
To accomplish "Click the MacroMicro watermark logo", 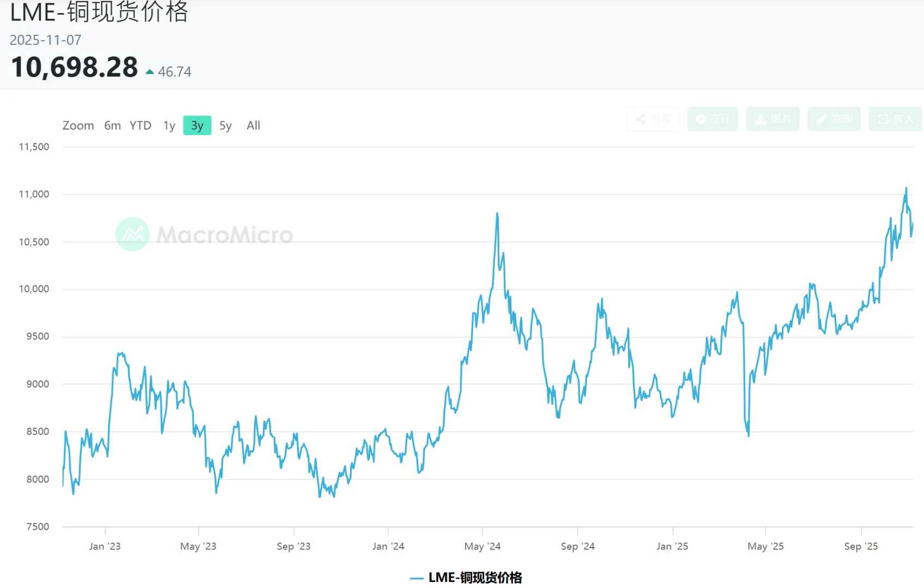I will (133, 234).
